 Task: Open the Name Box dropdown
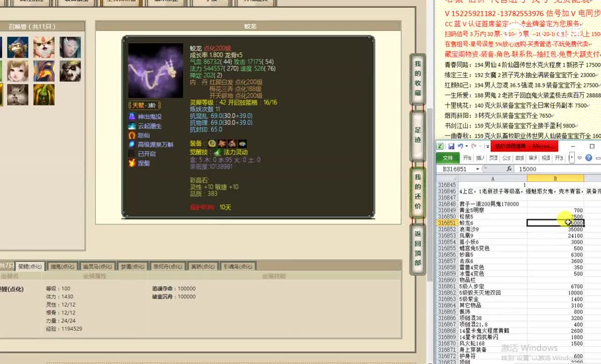point(477,168)
